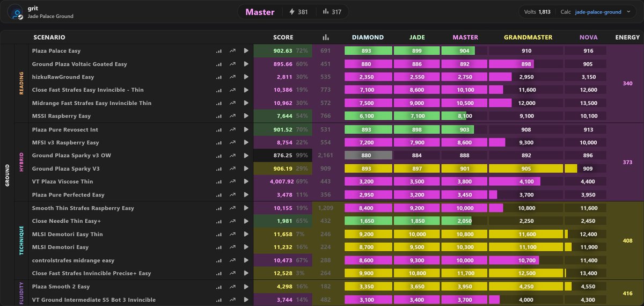Image resolution: width=644 pixels, height=306 pixels.
Task: Select the GROUND section label
Action: click(8, 174)
